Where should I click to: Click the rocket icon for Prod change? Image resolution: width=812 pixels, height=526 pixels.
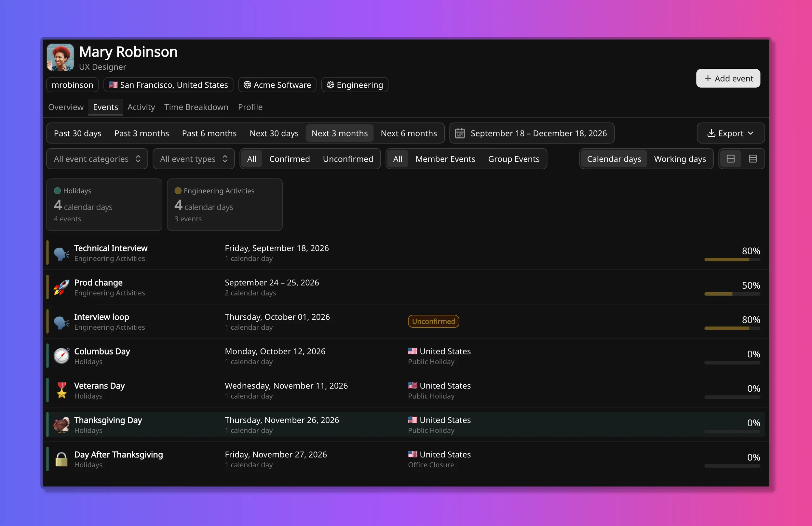[61, 287]
